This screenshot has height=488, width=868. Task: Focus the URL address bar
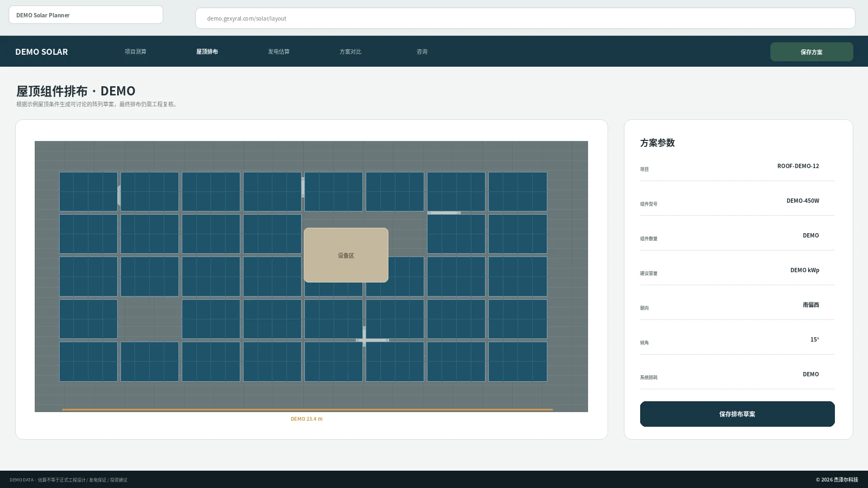click(525, 18)
